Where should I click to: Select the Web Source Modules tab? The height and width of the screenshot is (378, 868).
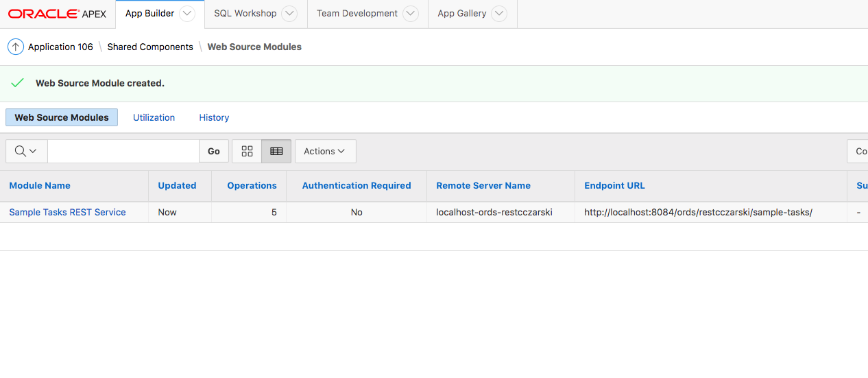pos(62,117)
